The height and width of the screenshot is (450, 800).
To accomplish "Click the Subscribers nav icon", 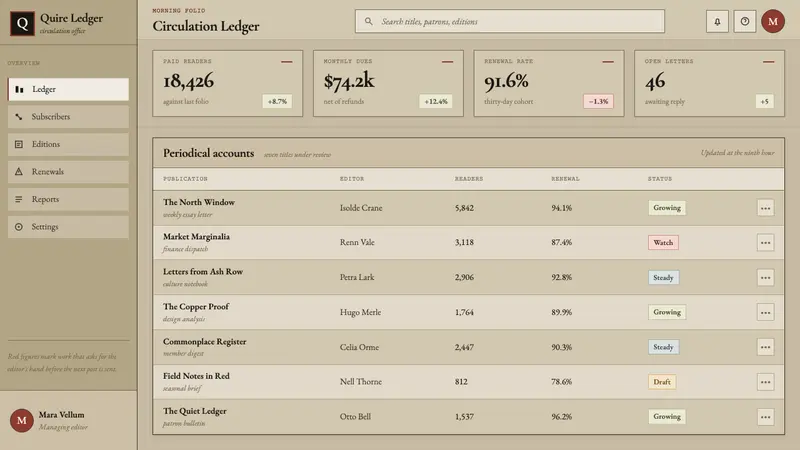I will 19,117.
